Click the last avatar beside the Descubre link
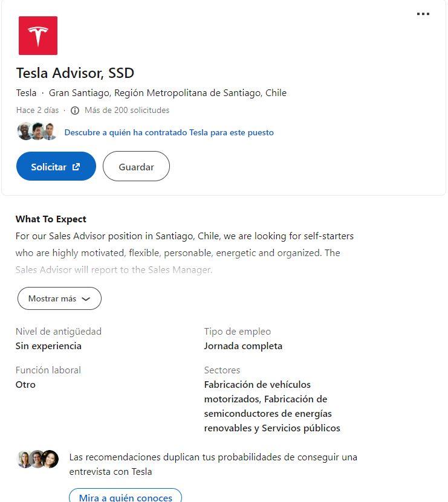This screenshot has height=502, width=448. [x=50, y=131]
